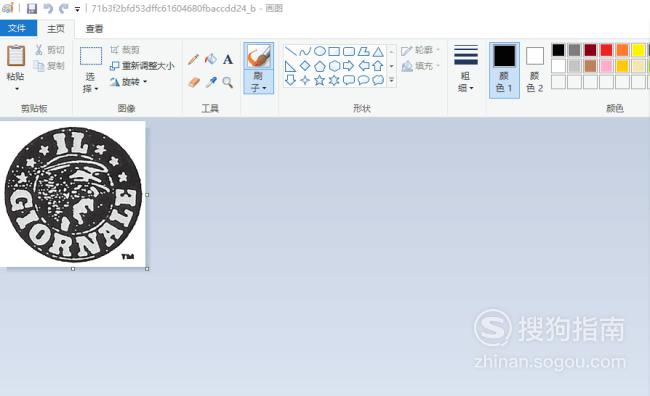Choose the Rounded rectangle shape

click(349, 51)
